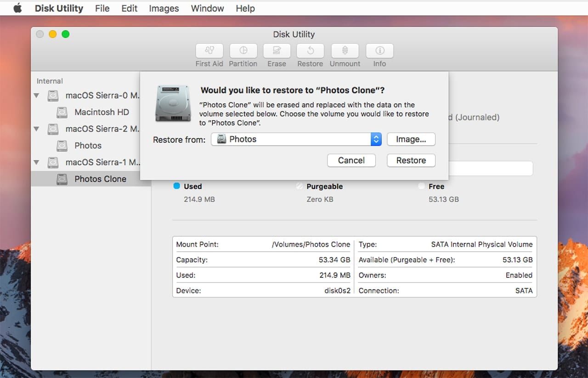Image resolution: width=588 pixels, height=378 pixels.
Task: Click the blue Used legend dot
Action: pyautogui.click(x=176, y=186)
